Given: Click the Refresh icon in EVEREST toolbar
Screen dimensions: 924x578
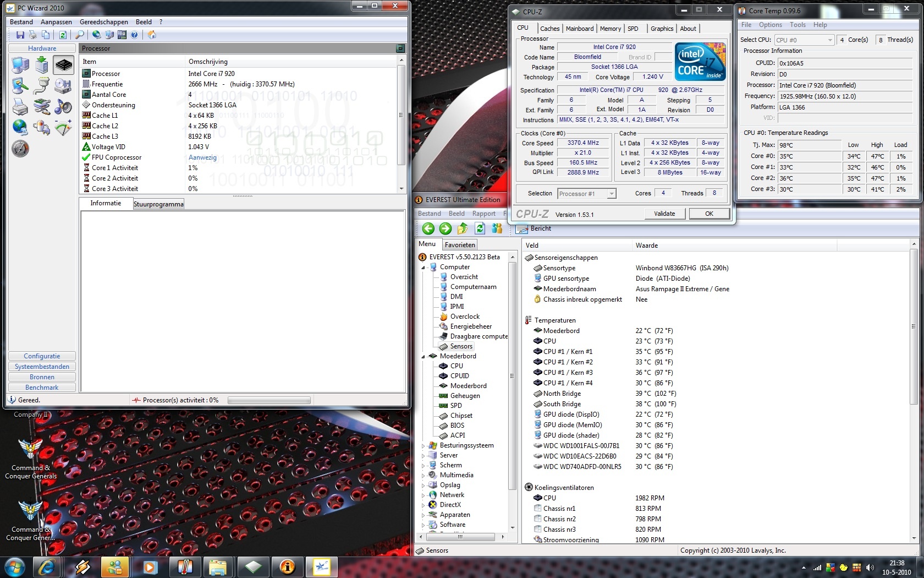Looking at the screenshot, I should pos(480,228).
